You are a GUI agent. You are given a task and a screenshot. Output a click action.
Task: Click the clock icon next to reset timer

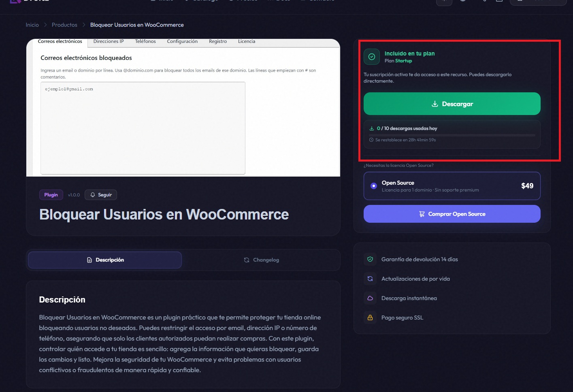click(371, 140)
